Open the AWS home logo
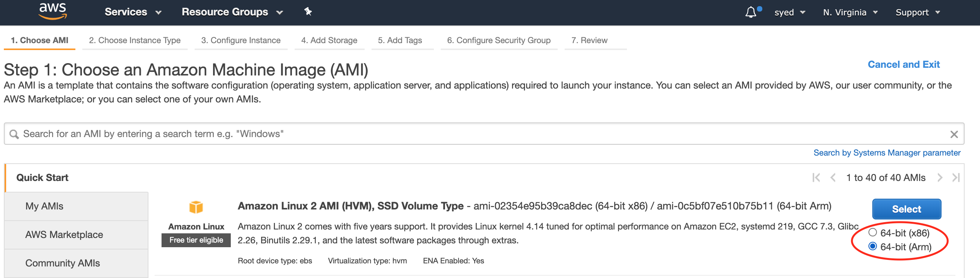The width and height of the screenshot is (980, 278). [x=53, y=12]
